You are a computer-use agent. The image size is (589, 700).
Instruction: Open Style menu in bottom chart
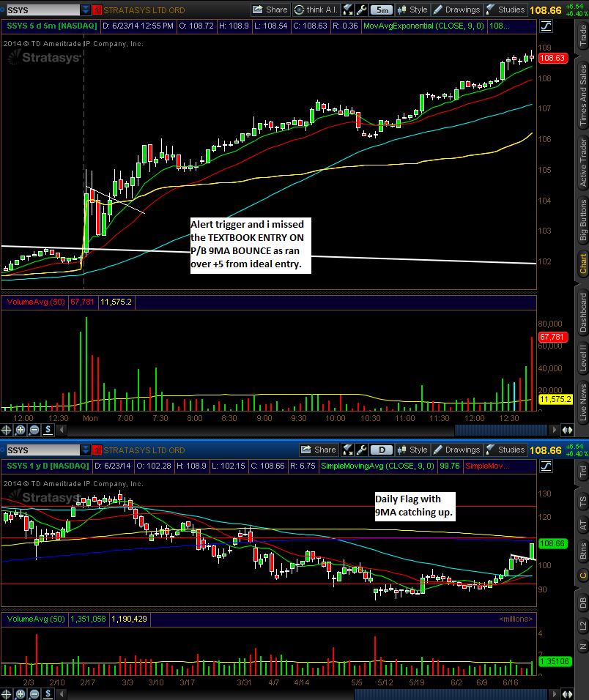pos(412,450)
